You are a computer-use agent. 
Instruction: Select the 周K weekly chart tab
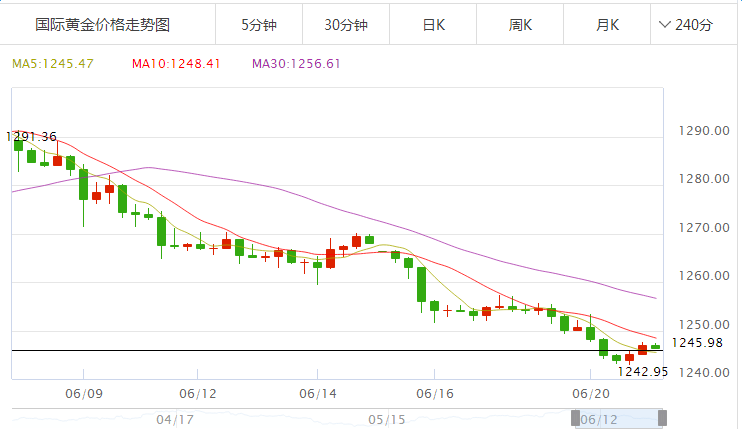pyautogui.click(x=520, y=26)
